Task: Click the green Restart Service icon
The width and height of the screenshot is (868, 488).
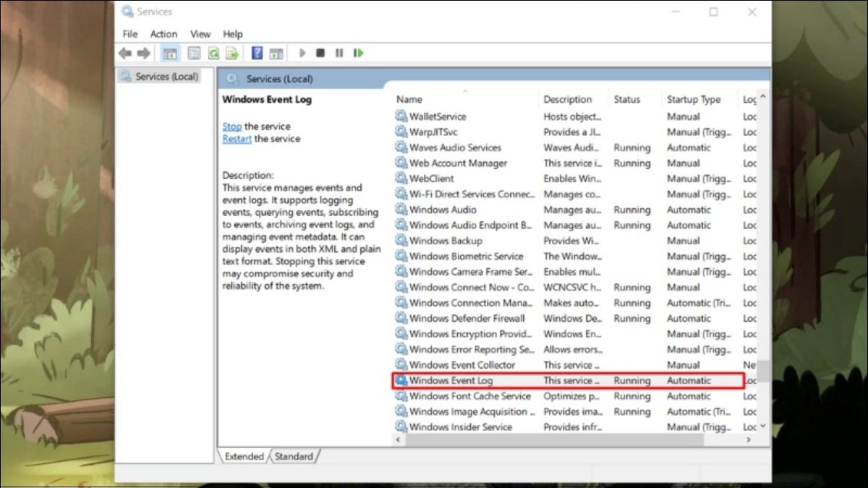Action: point(358,53)
